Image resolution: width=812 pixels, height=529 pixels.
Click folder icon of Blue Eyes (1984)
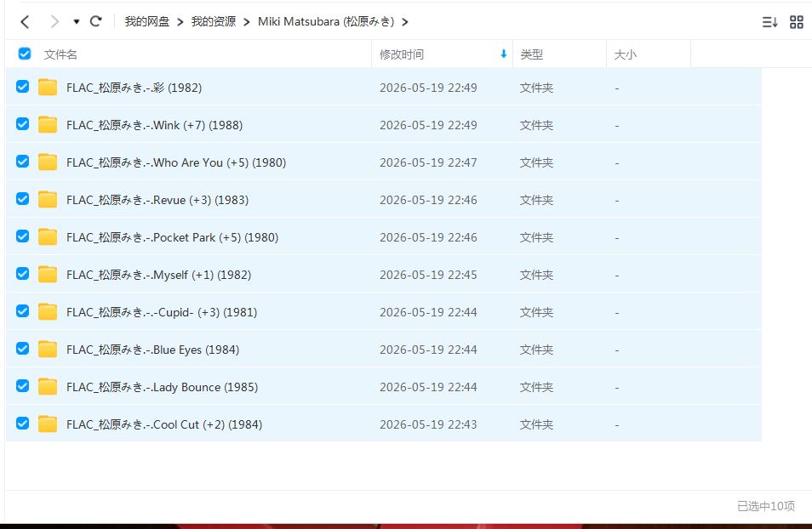coord(48,350)
